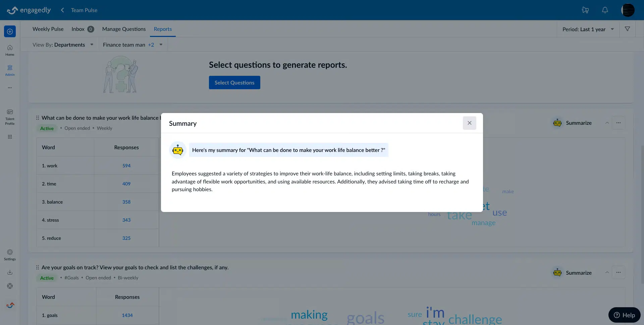The width and height of the screenshot is (644, 325).
Task: Click Summarize for goals on track question
Action: (573, 273)
